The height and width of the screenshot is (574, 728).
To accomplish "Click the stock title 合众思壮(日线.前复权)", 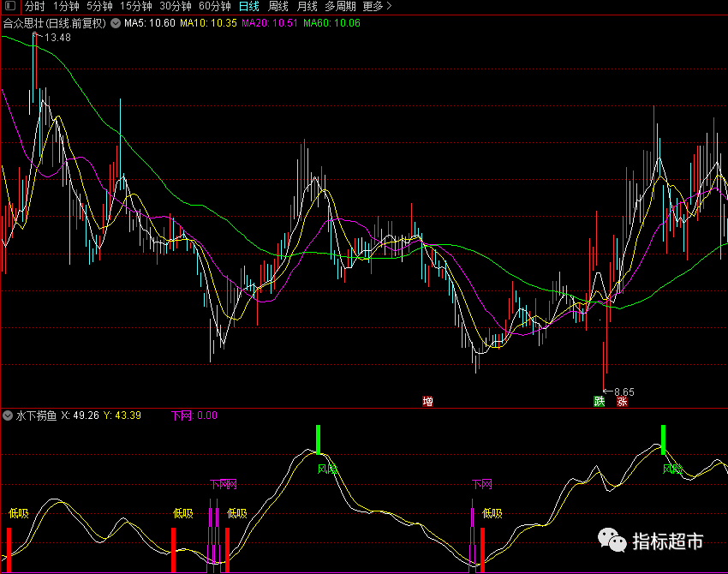I will click(x=55, y=23).
